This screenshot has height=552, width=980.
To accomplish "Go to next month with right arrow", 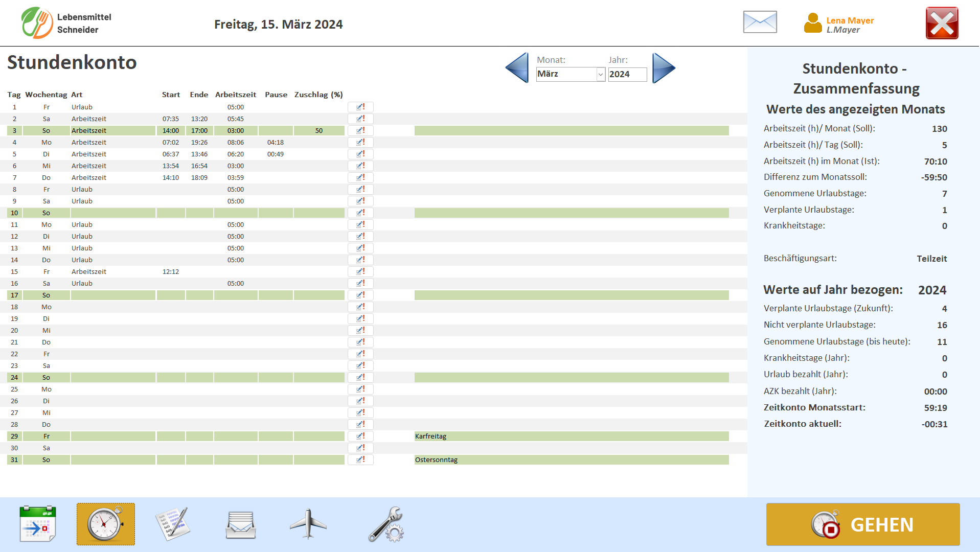I will click(x=663, y=67).
